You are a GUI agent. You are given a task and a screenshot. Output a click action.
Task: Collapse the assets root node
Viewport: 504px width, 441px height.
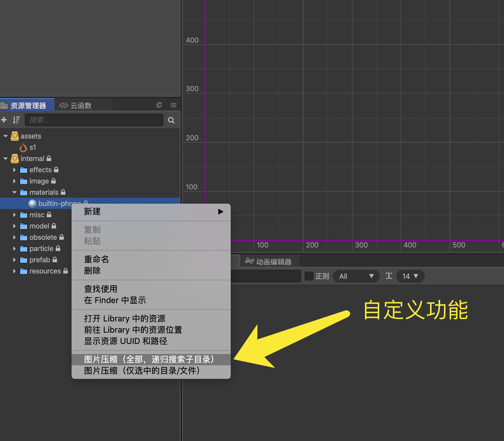pos(5,136)
